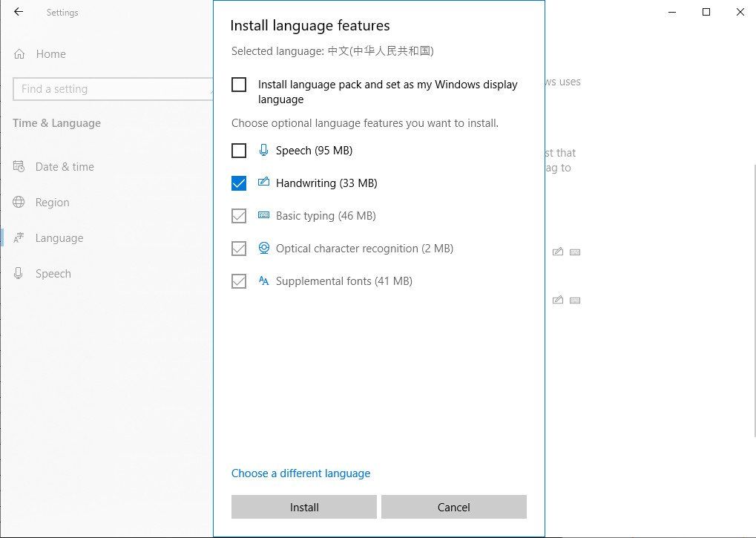
Task: Click the microphone icon beside Speech feature
Action: pyautogui.click(x=264, y=150)
